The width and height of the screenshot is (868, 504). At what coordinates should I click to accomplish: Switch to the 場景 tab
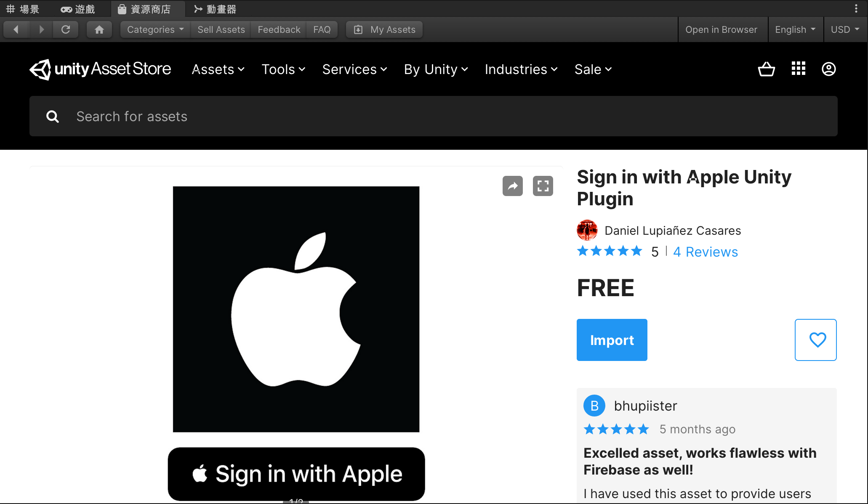point(23,9)
